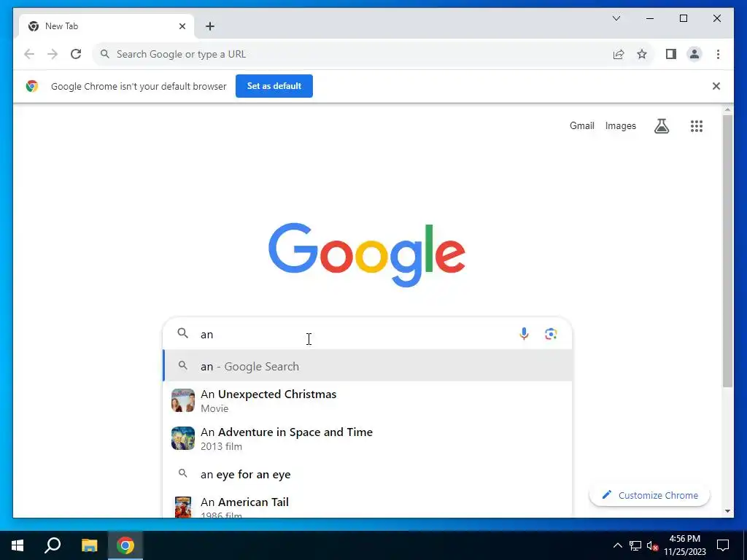Select the New Tab tab
Image resolution: width=747 pixels, height=560 pixels.
[x=107, y=26]
